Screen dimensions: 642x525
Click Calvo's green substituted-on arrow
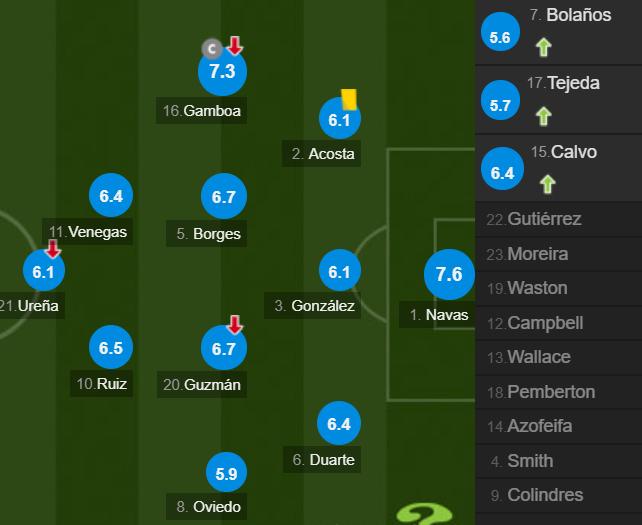tap(547, 184)
